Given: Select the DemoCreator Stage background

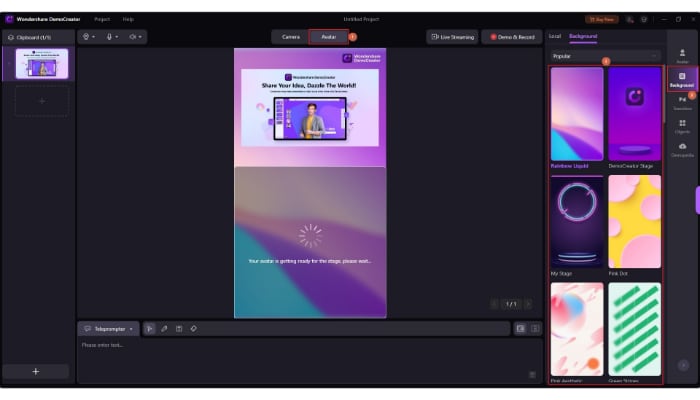Looking at the screenshot, I should pyautogui.click(x=634, y=114).
